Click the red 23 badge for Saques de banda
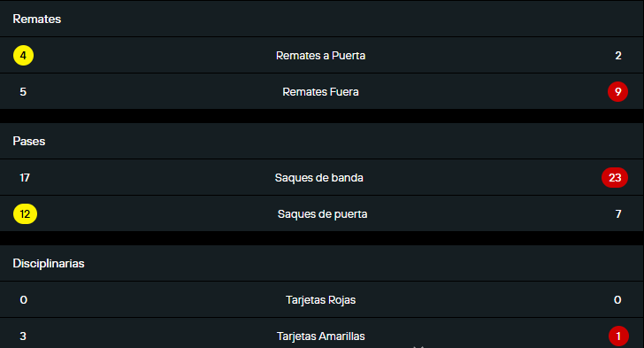The width and height of the screenshot is (644, 348). coord(615,178)
